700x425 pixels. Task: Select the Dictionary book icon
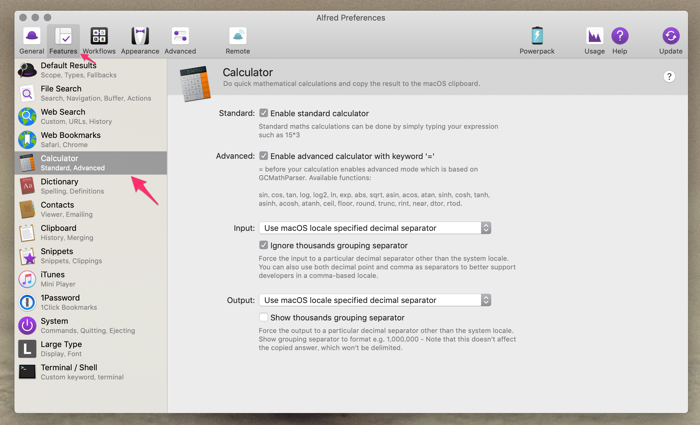point(27,186)
